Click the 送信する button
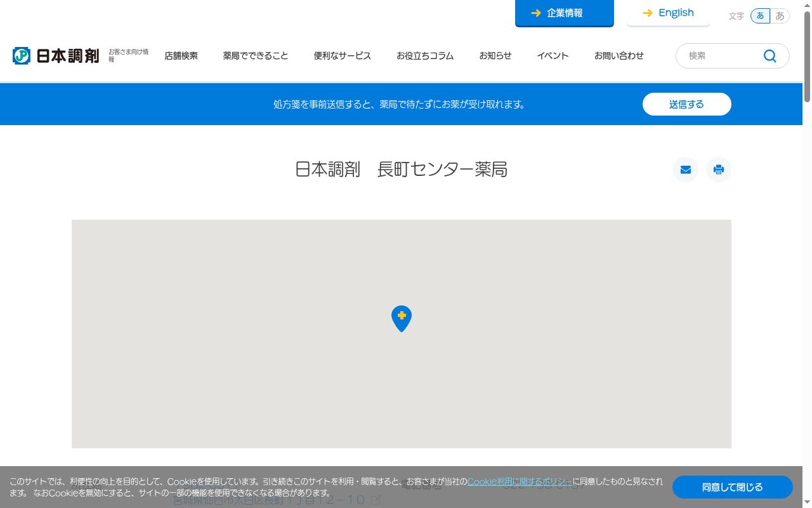This screenshot has width=812, height=508. pos(687,104)
